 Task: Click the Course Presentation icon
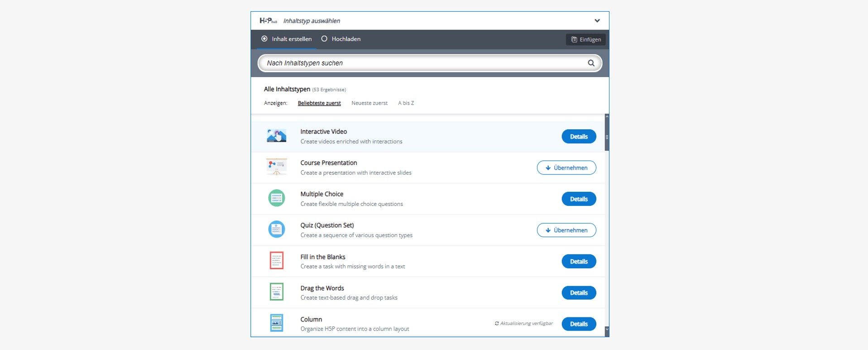click(x=276, y=167)
